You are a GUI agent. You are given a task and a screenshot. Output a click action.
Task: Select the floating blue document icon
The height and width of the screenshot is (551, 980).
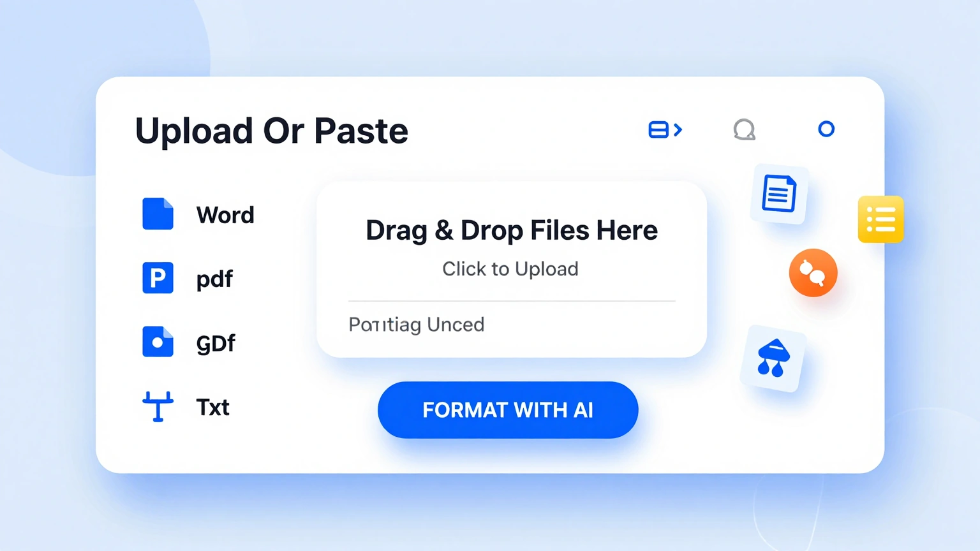(x=779, y=193)
